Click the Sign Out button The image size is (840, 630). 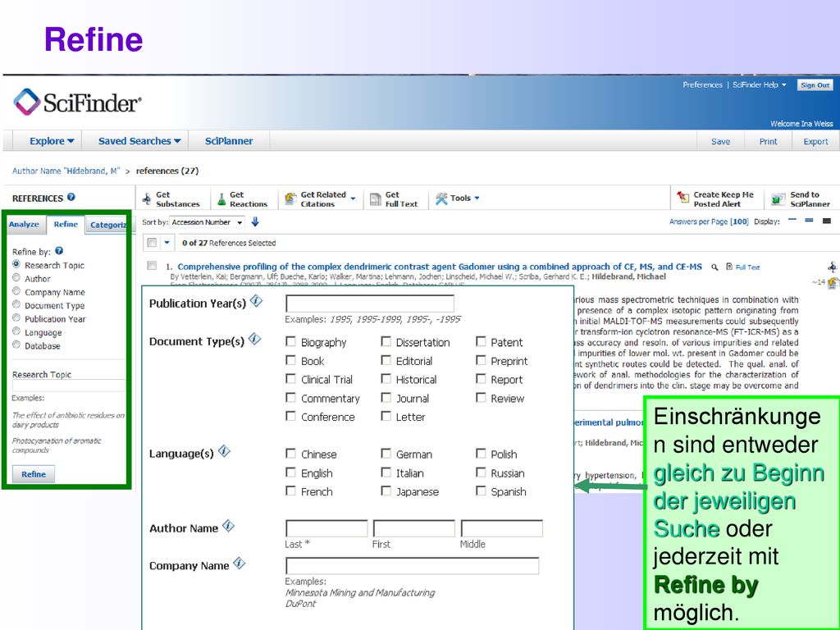[x=815, y=85]
